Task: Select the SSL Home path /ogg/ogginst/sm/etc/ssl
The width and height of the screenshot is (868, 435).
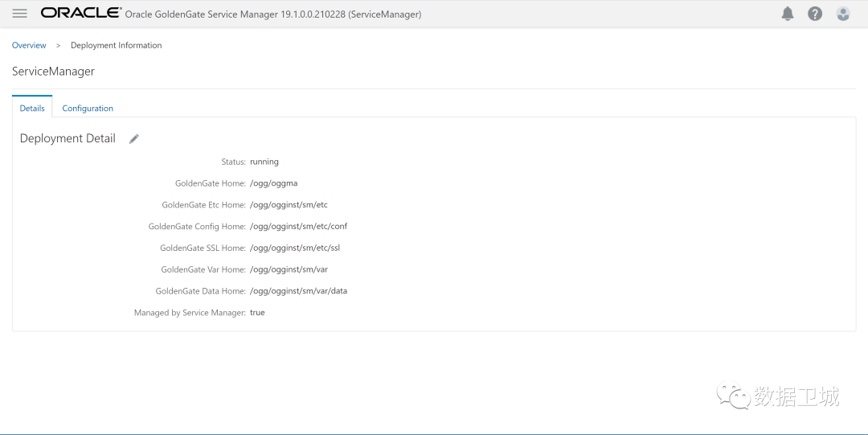Action: click(294, 248)
